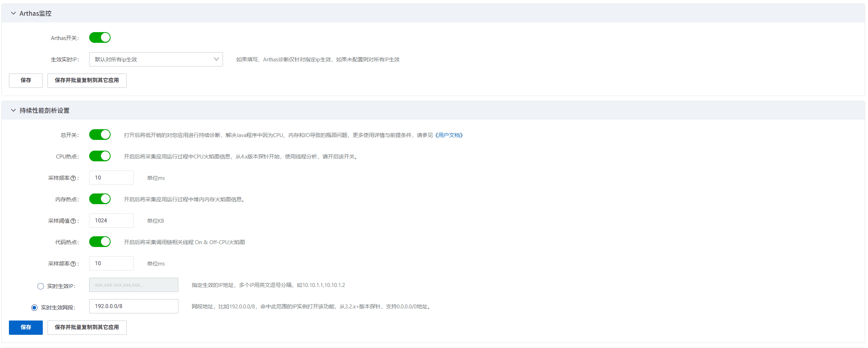Viewport: 868px width, 348px height.
Task: Click the 开启后将采集应用运行过程中堆内内存火焰图信息 description
Action: 184,199
